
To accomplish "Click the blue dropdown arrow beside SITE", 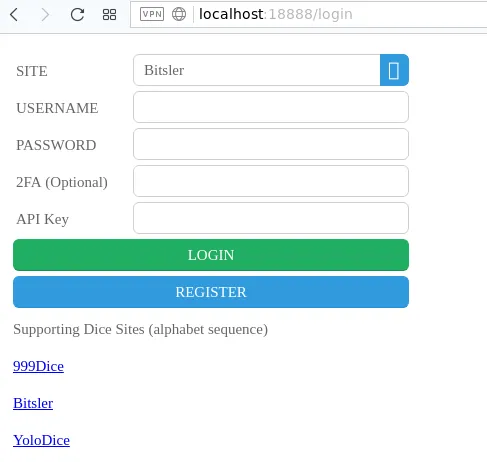I will pos(394,70).
